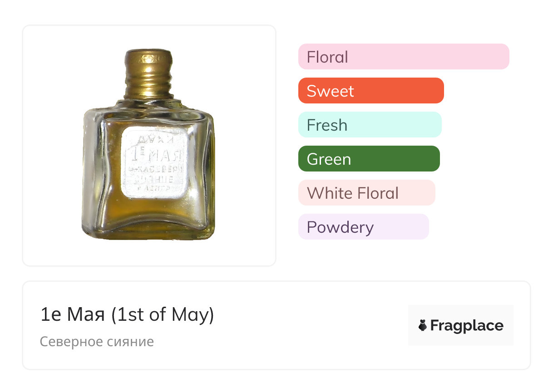Select the pink Floral accord bar
This screenshot has height=392, width=553.
[404, 57]
